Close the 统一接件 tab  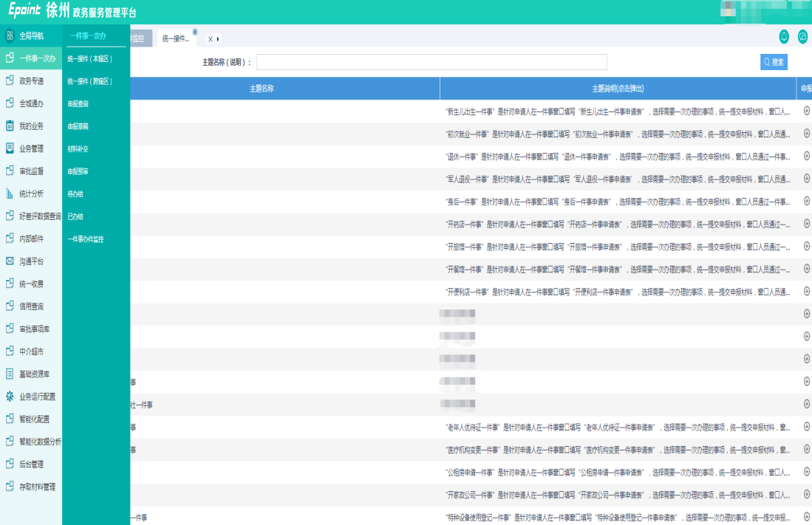195,32
